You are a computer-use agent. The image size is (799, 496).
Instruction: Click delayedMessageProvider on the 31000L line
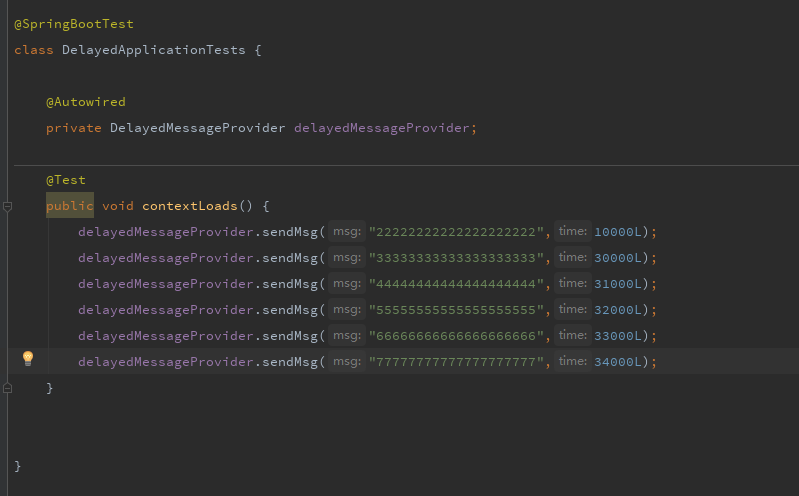coord(166,284)
